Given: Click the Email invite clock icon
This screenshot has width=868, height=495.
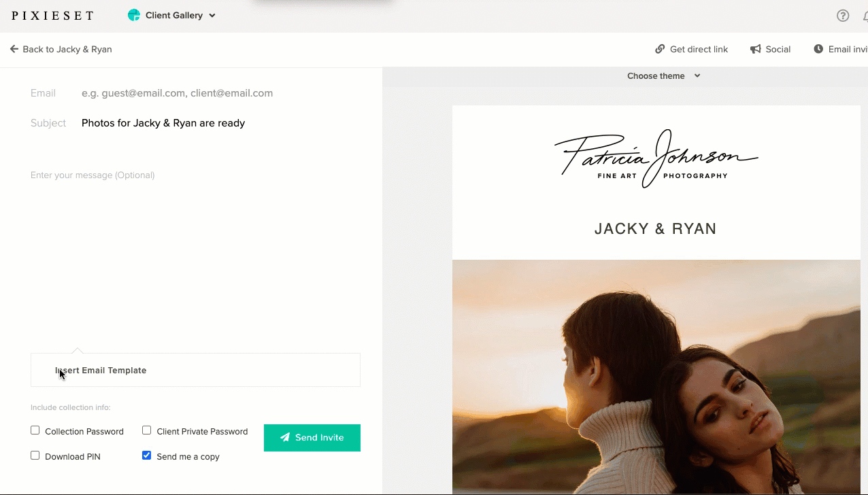Looking at the screenshot, I should [818, 49].
